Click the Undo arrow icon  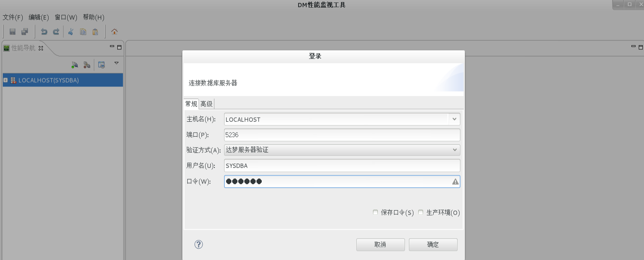pos(44,32)
